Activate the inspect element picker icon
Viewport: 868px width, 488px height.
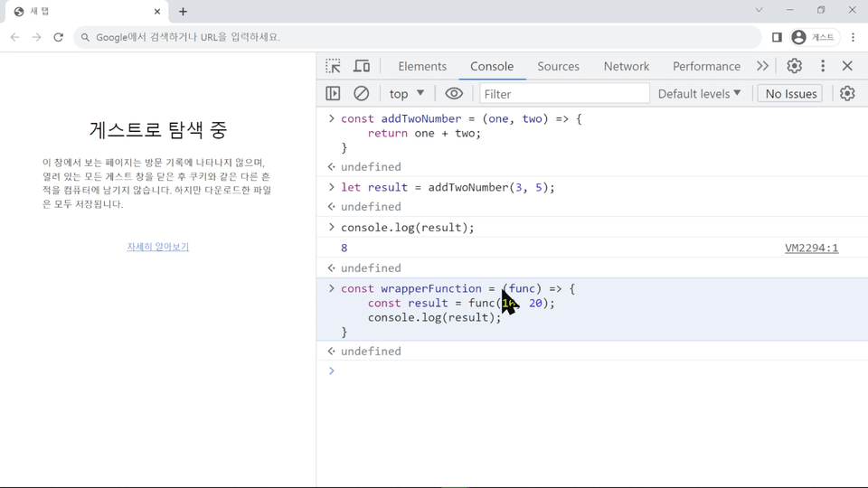coord(333,66)
